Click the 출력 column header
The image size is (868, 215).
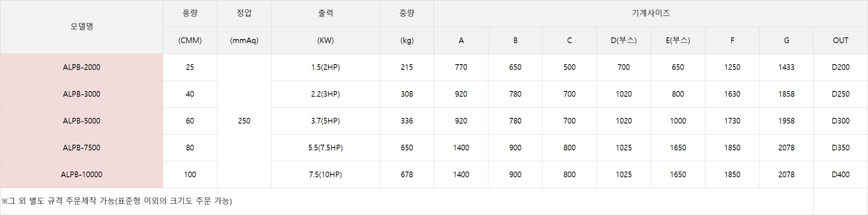325,13
